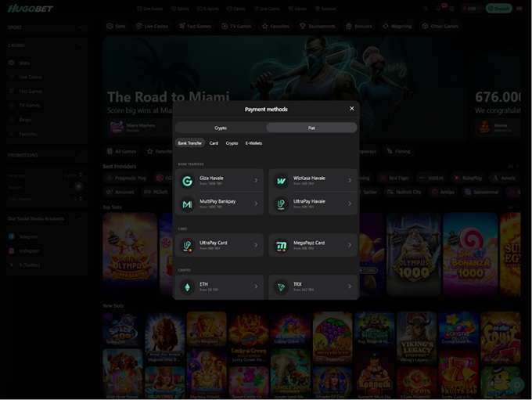The height and width of the screenshot is (400, 532).
Task: Select the Crypto filter chip below Fiat
Action: click(232, 143)
